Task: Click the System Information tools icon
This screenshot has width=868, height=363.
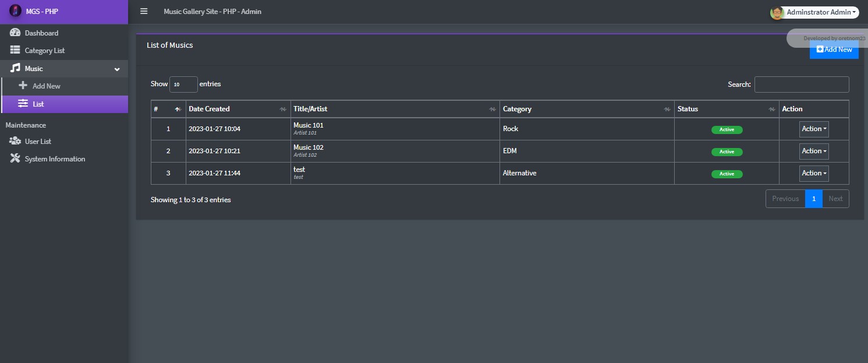Action: tap(15, 158)
